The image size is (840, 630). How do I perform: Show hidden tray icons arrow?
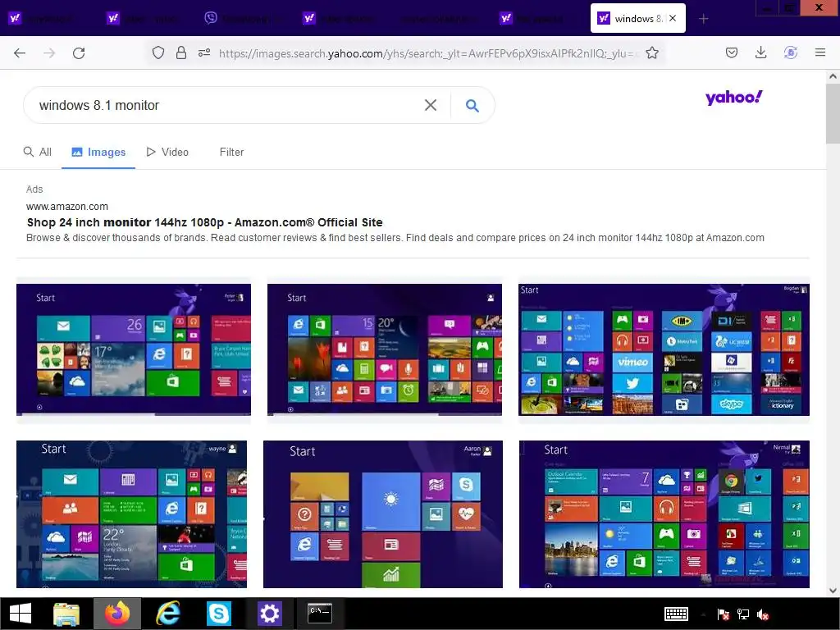pos(703,614)
